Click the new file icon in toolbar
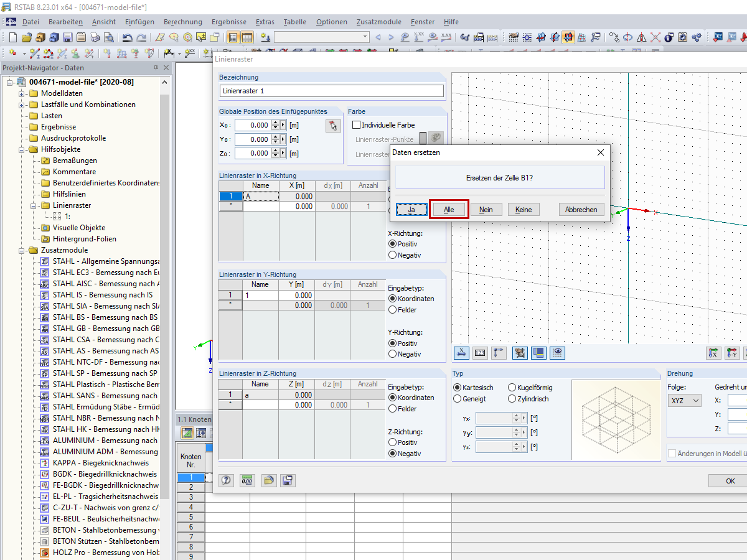The width and height of the screenshot is (747, 560). point(12,37)
